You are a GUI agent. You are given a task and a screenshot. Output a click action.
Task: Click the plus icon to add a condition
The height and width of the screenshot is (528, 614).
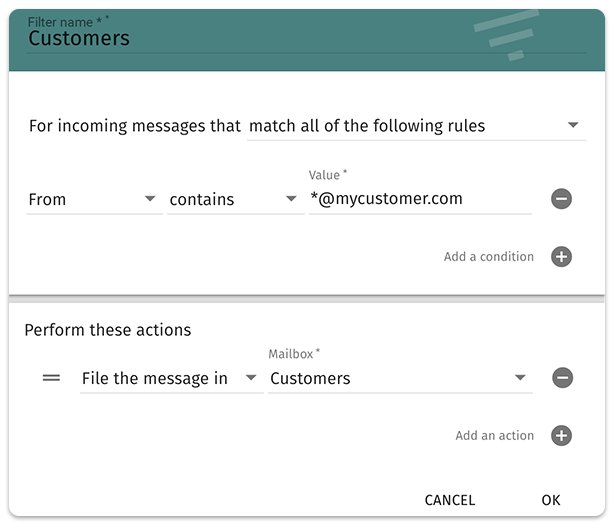(x=561, y=257)
